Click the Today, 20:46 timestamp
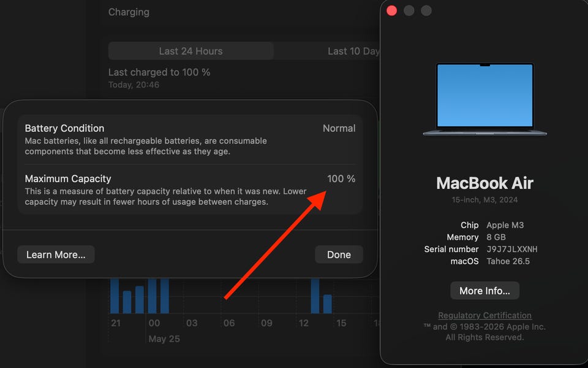 134,85
